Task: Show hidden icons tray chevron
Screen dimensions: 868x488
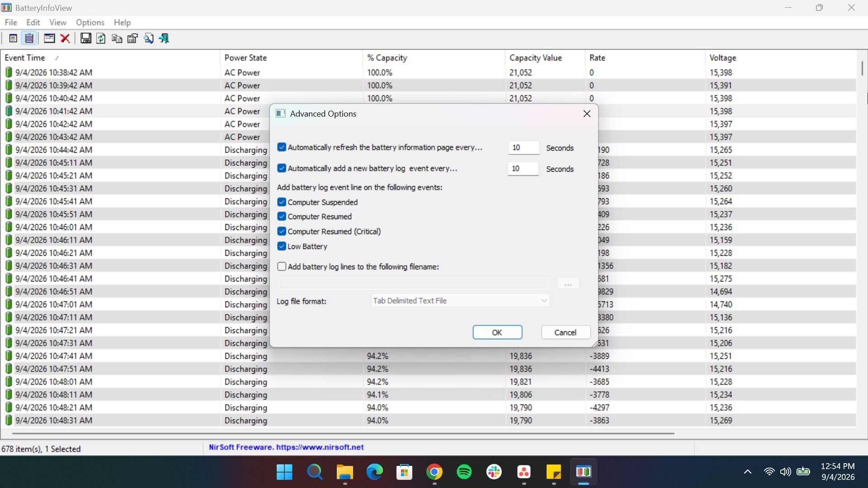Action: [748, 472]
